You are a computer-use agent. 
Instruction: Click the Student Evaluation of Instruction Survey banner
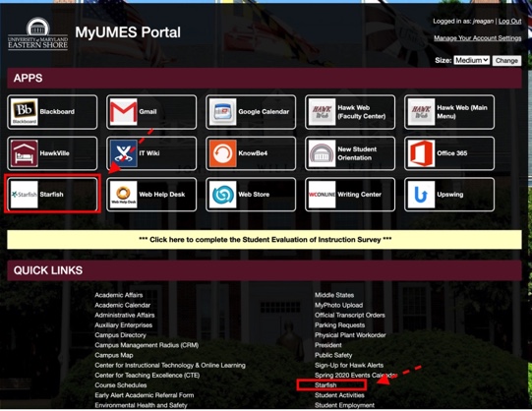tap(265, 240)
